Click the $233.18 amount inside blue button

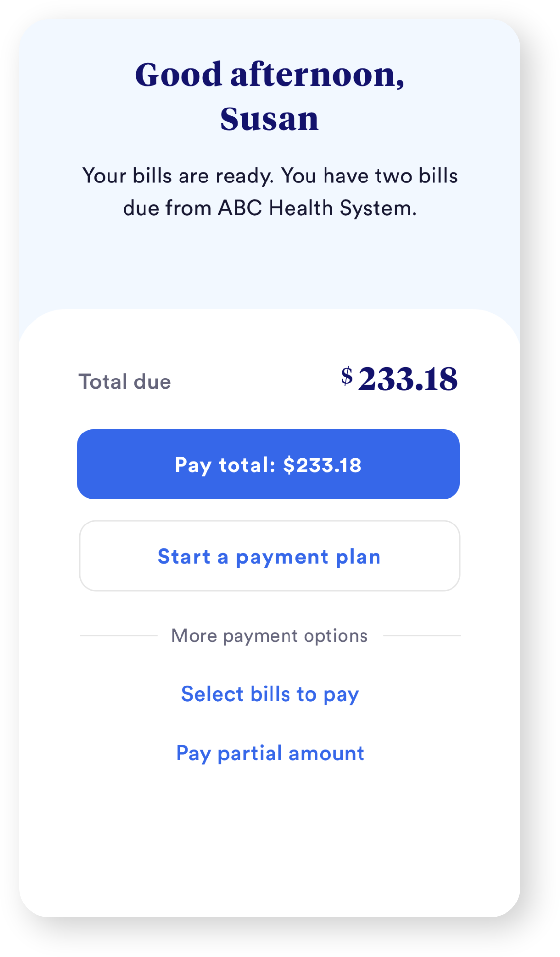pyautogui.click(x=322, y=465)
